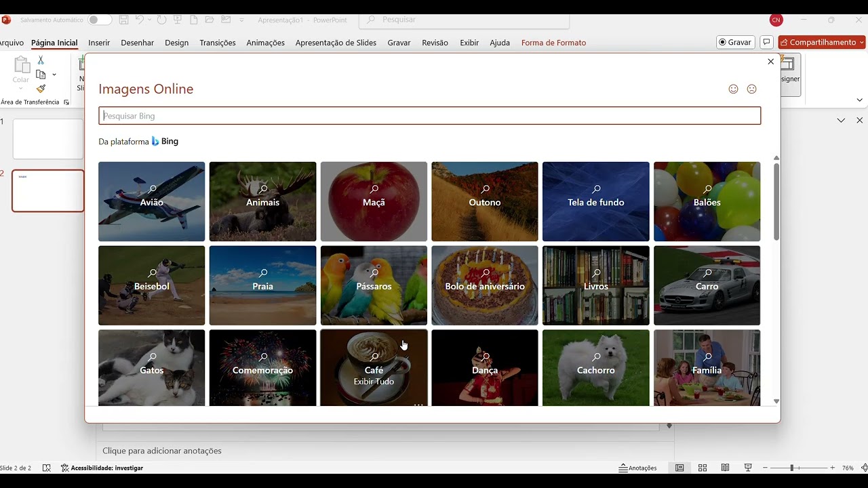868x488 pixels.
Task: Click the Pesquisar Bing search field
Action: [x=429, y=116]
